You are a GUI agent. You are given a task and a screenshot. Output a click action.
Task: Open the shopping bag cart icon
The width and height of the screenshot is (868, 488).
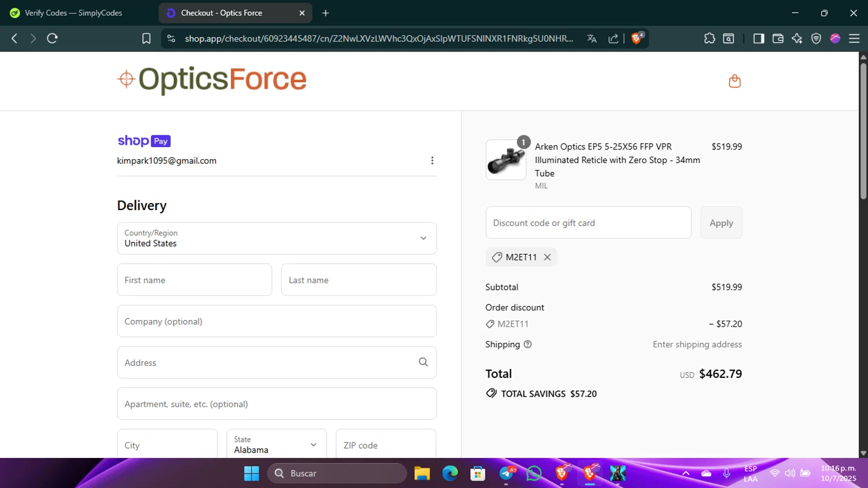click(x=735, y=81)
